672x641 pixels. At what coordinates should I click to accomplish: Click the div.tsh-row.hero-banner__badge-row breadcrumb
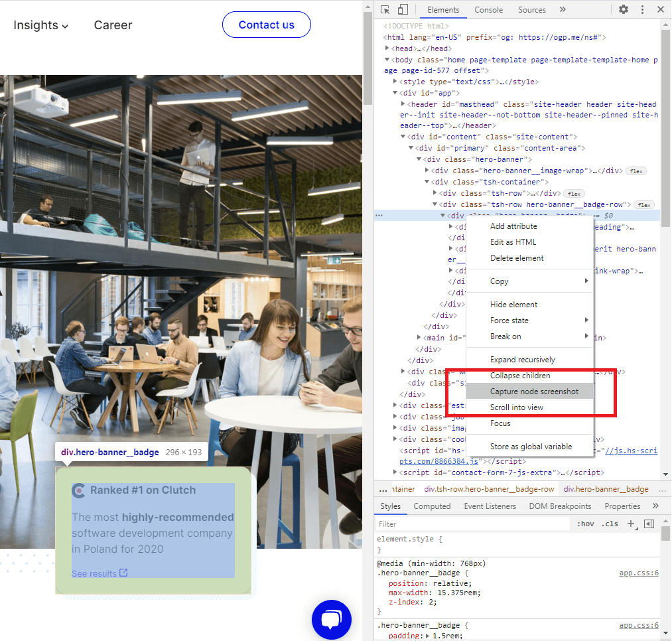[x=489, y=489]
